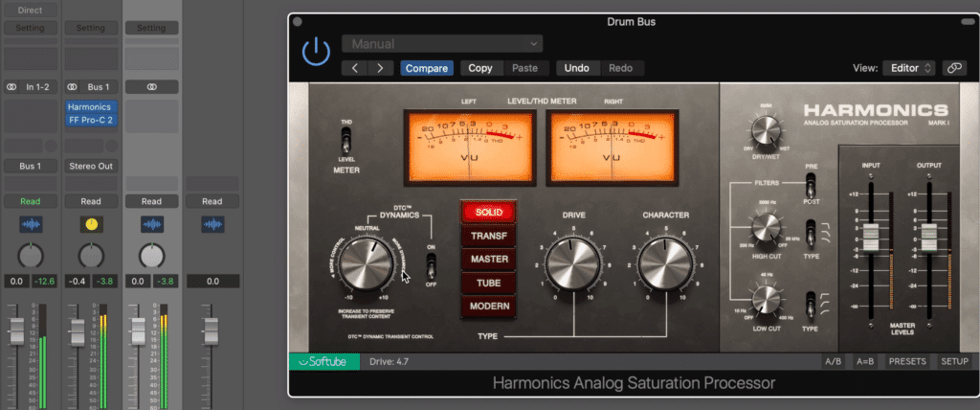Screen dimensions: 980x410
Task: Open the In 1-2 input selector
Action: [37, 87]
